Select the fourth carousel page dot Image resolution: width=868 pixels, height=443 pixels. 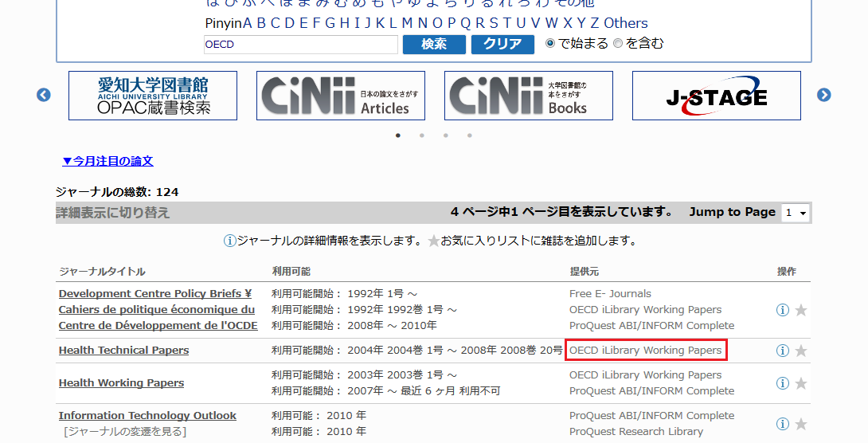(469, 135)
